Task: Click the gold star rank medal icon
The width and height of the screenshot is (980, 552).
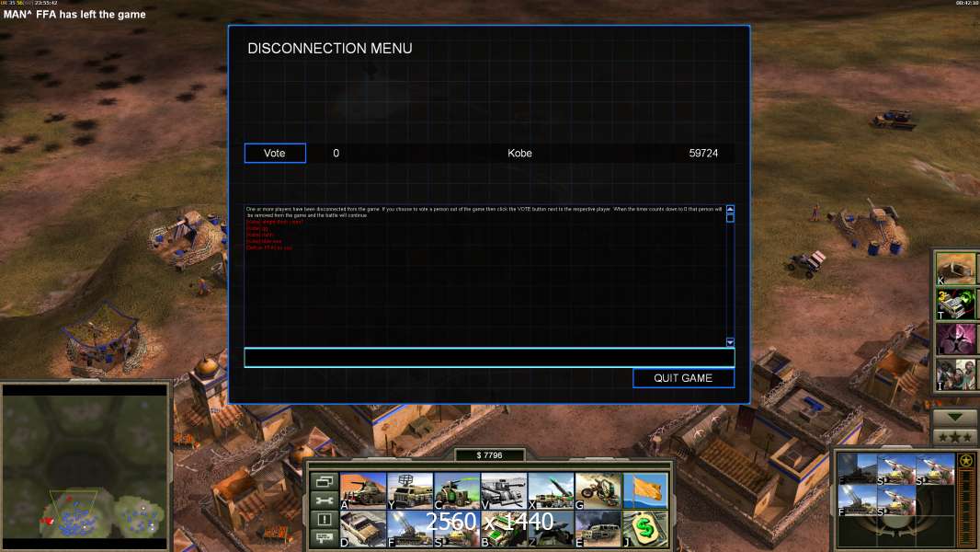Action: 966,461
